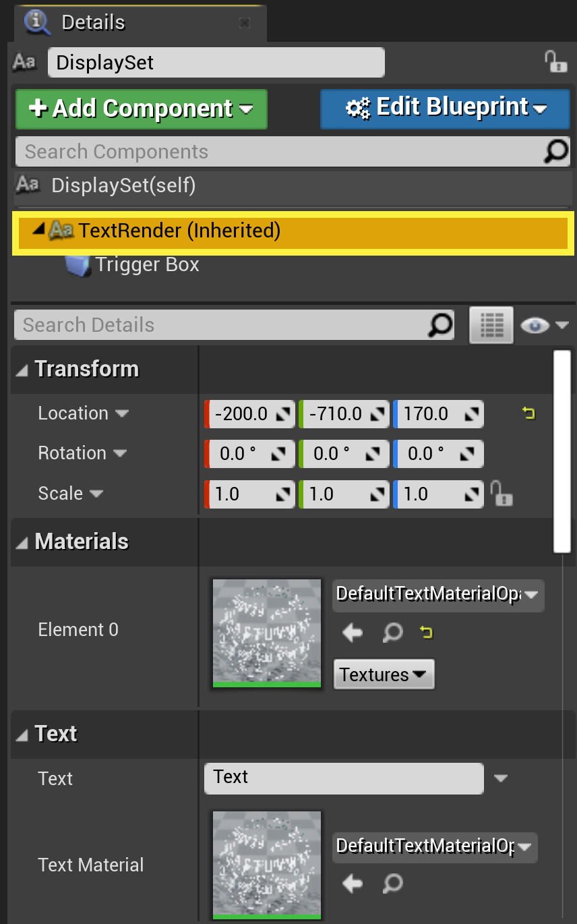The image size is (577, 924).
Task: Open the property matrix grid icon
Action: pos(491,324)
